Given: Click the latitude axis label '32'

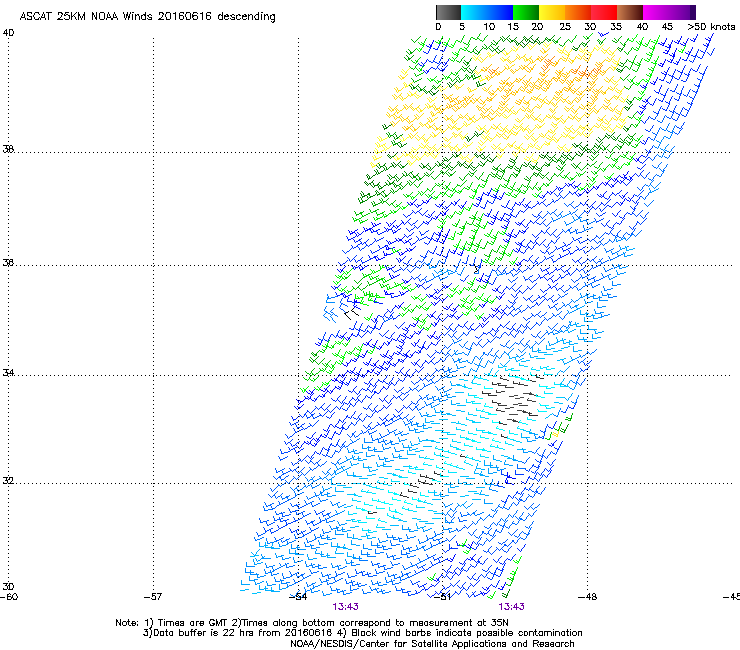Looking at the screenshot, I should coord(8,481).
